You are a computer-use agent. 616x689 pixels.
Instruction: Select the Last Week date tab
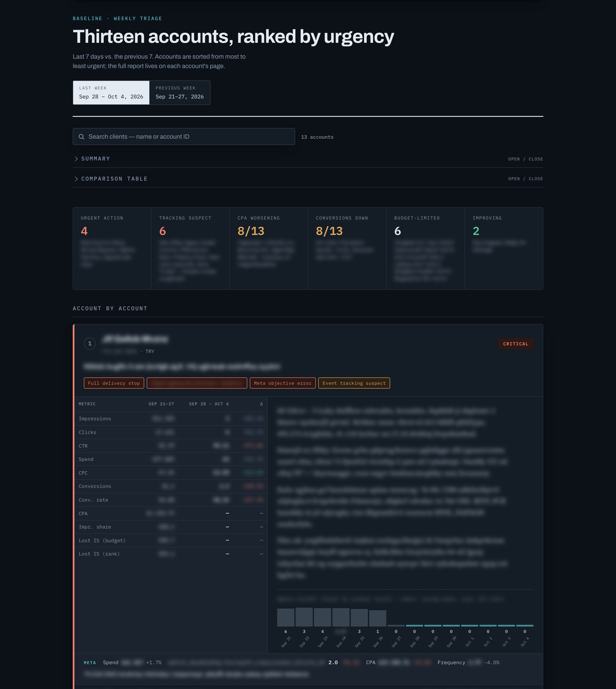click(x=111, y=92)
